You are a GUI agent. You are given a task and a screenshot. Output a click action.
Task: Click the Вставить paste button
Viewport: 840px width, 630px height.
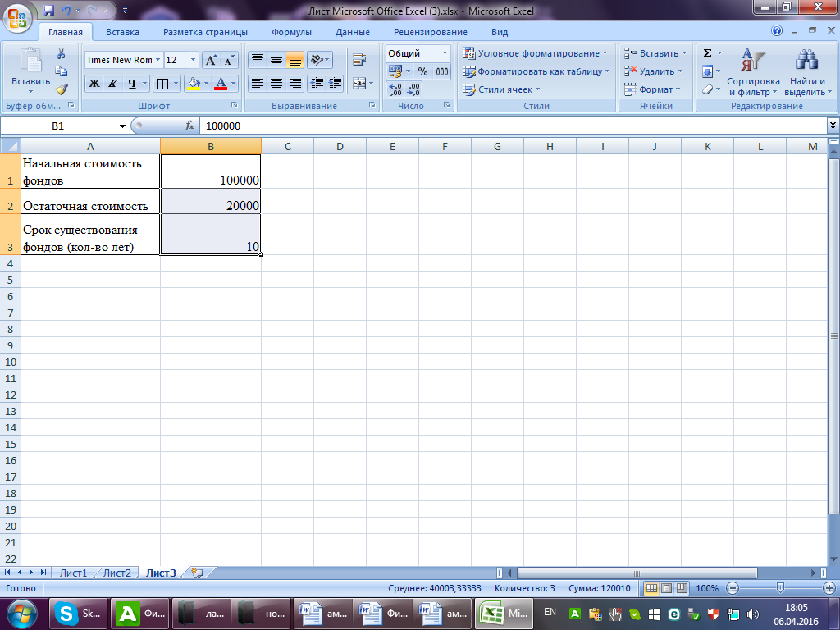30,71
